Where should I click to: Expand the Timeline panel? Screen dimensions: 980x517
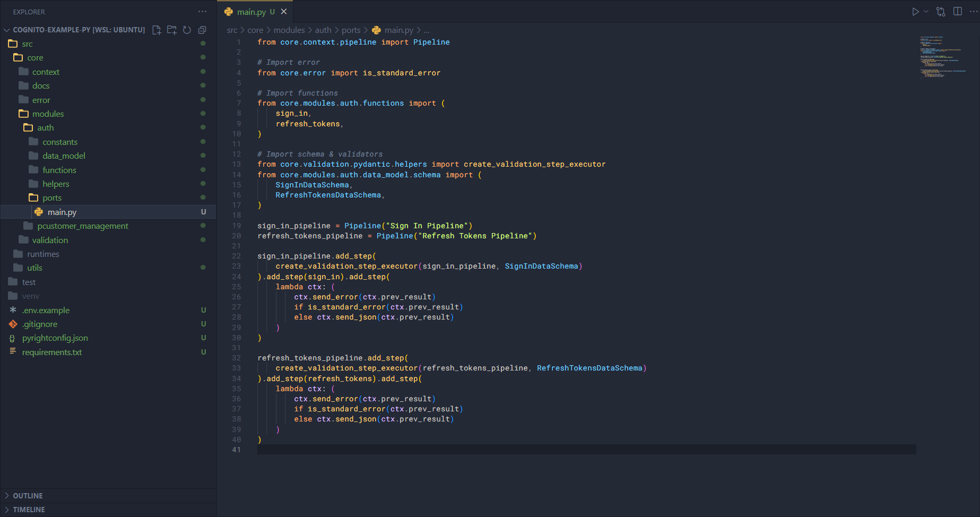[29, 510]
